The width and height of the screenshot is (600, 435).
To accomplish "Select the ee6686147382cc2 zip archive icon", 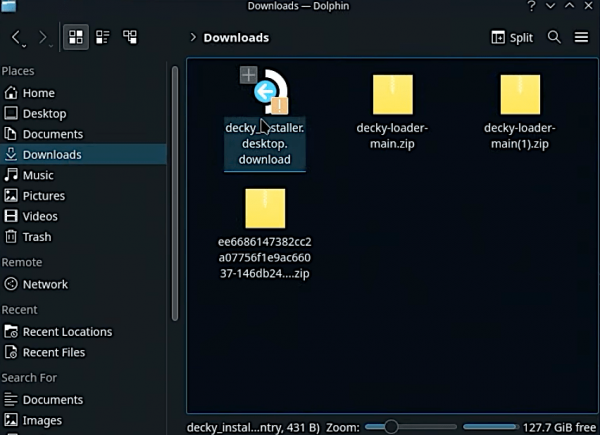I will [x=265, y=209].
